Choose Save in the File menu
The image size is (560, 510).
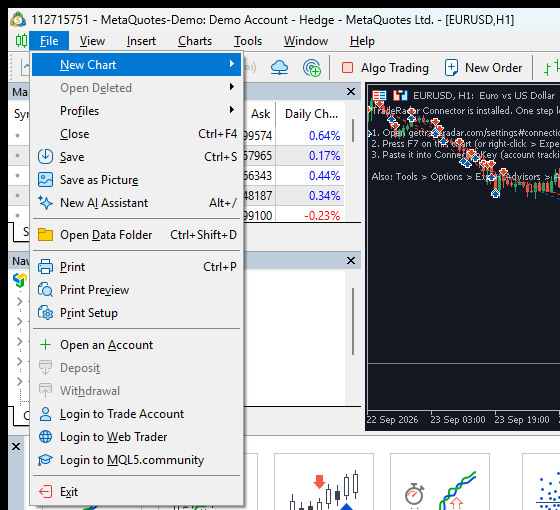click(136, 157)
